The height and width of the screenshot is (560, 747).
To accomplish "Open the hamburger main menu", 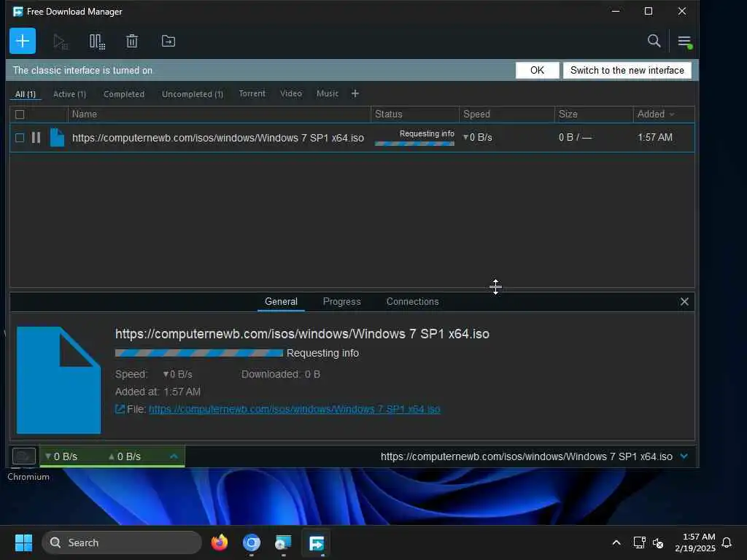I will click(684, 42).
